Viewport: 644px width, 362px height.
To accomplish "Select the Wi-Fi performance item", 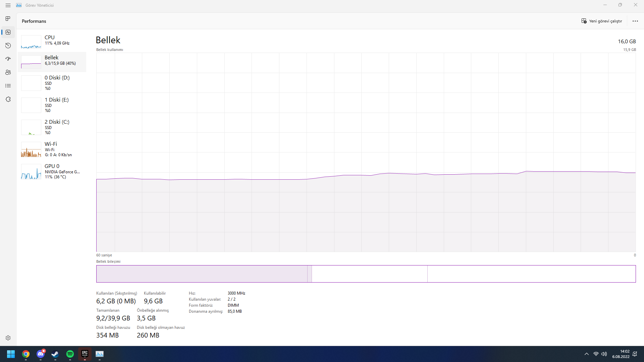I will click(x=52, y=149).
